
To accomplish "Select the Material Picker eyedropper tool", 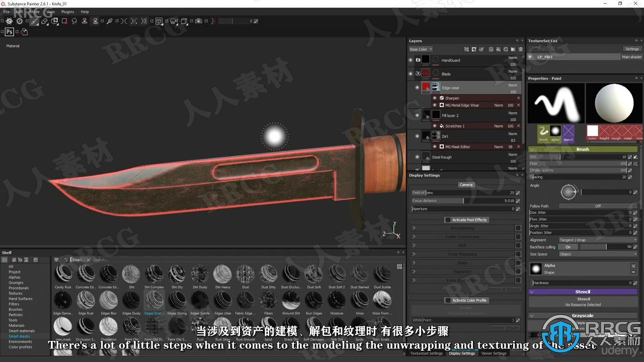I will [109, 21].
